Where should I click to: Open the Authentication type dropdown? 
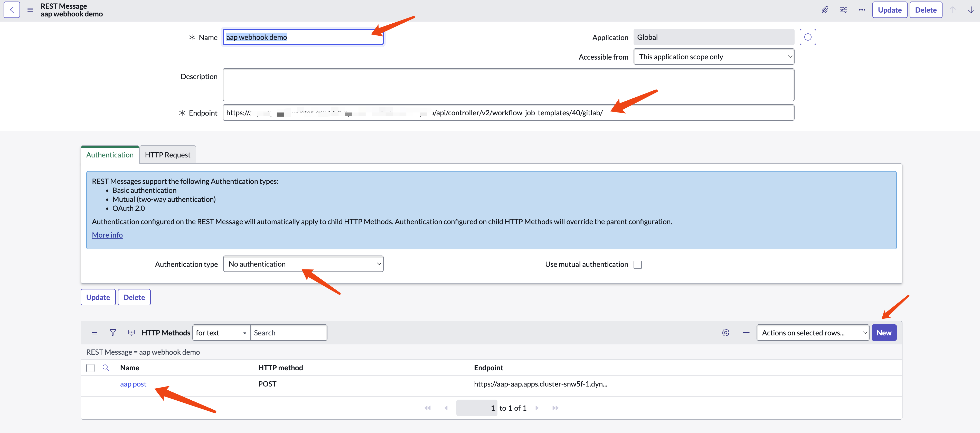point(303,264)
